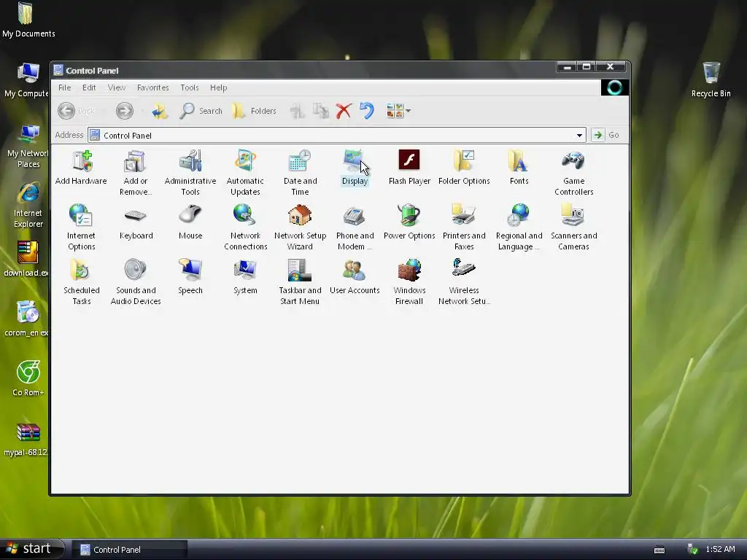Open the System icon
747x560 pixels.
(245, 270)
